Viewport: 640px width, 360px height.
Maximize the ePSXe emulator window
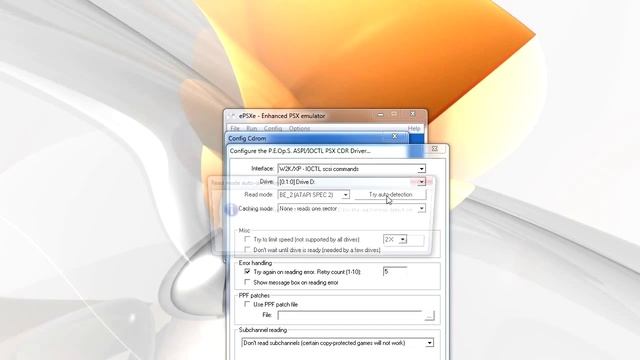click(394, 115)
